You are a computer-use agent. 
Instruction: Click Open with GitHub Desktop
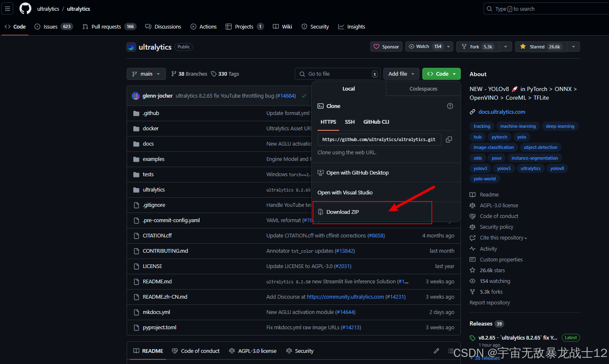click(x=353, y=173)
